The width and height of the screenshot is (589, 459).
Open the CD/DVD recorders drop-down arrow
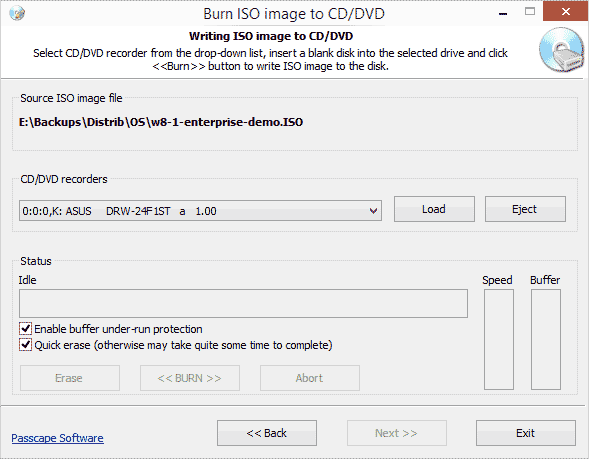click(x=373, y=211)
